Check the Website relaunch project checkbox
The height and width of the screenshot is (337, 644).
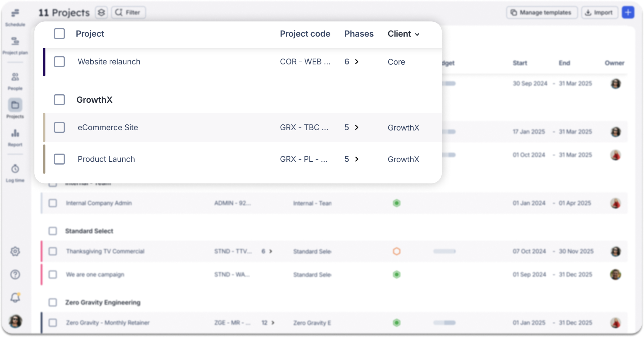click(59, 62)
